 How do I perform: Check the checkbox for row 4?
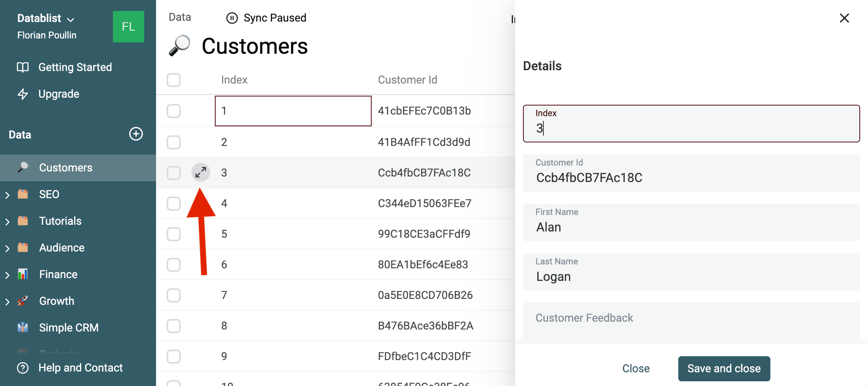(174, 204)
